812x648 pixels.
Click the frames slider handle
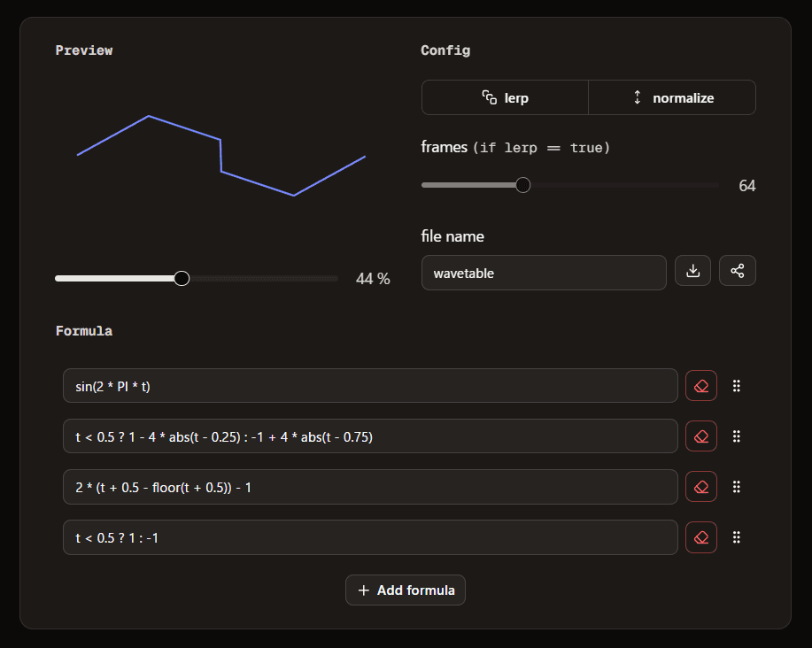click(x=522, y=185)
